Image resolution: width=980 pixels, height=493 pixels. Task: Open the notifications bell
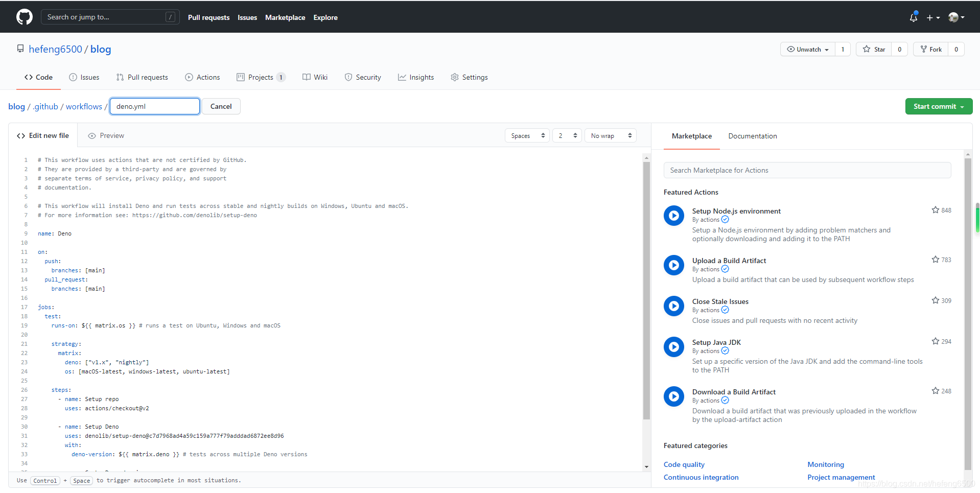(x=914, y=17)
